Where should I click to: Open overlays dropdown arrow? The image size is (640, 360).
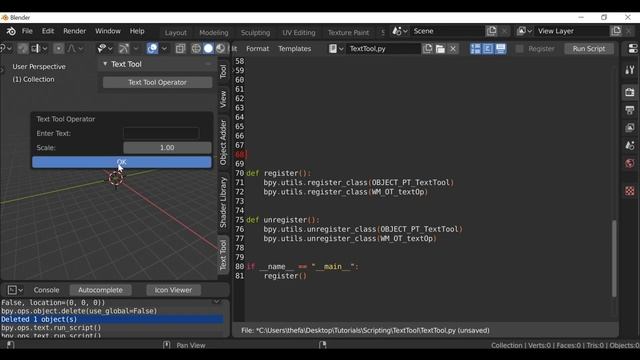pos(164,49)
